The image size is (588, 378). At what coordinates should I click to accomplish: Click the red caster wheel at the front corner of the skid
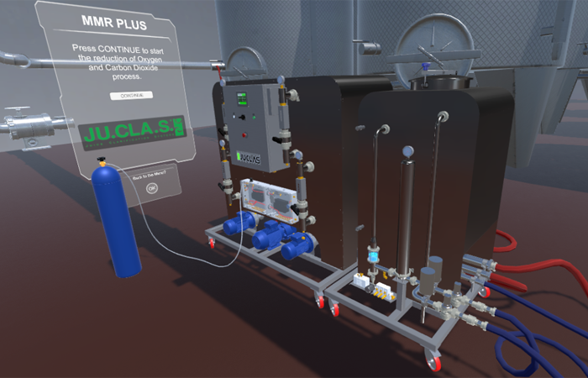pos(433,362)
